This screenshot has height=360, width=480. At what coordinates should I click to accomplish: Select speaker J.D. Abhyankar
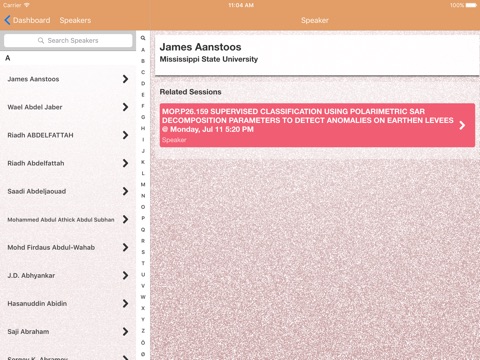click(68, 275)
